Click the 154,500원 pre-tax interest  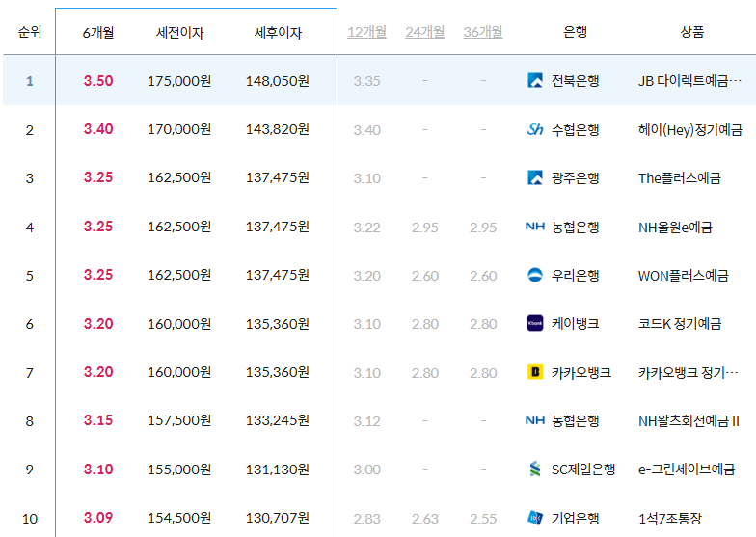click(179, 517)
